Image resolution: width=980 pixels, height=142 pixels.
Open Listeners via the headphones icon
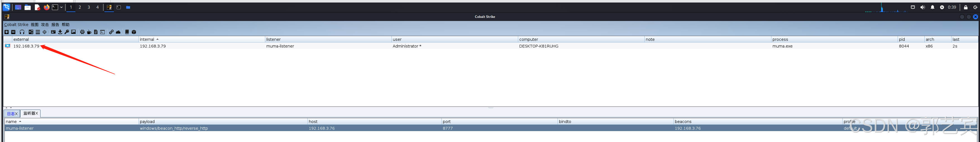(22, 32)
